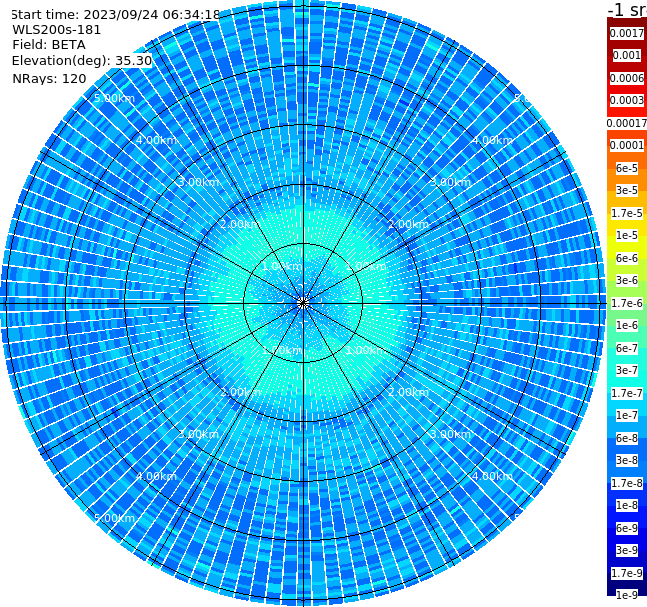The width and height of the screenshot is (647, 607).
Task: Click the 6e-9 colorbar label
Action: [x=627, y=528]
